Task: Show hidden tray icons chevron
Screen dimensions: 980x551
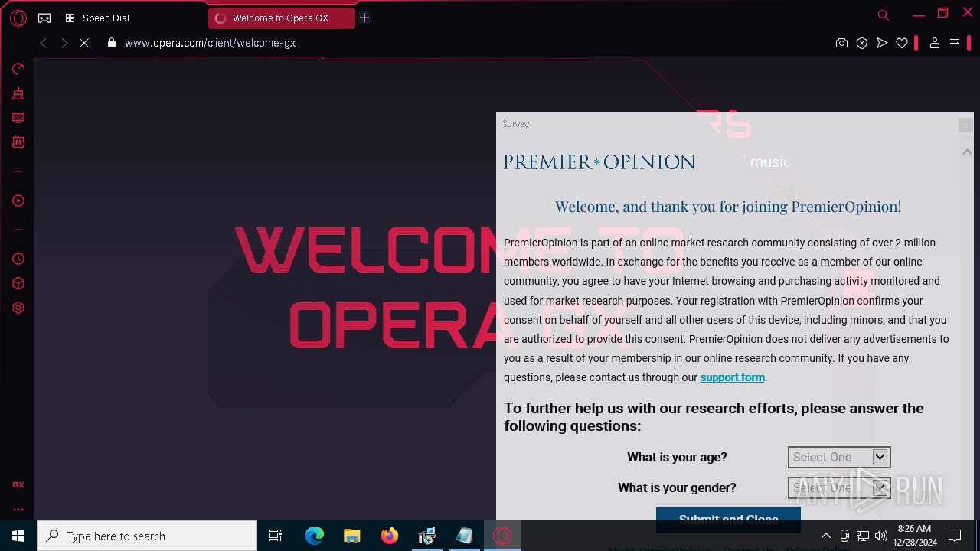Action: (x=825, y=536)
